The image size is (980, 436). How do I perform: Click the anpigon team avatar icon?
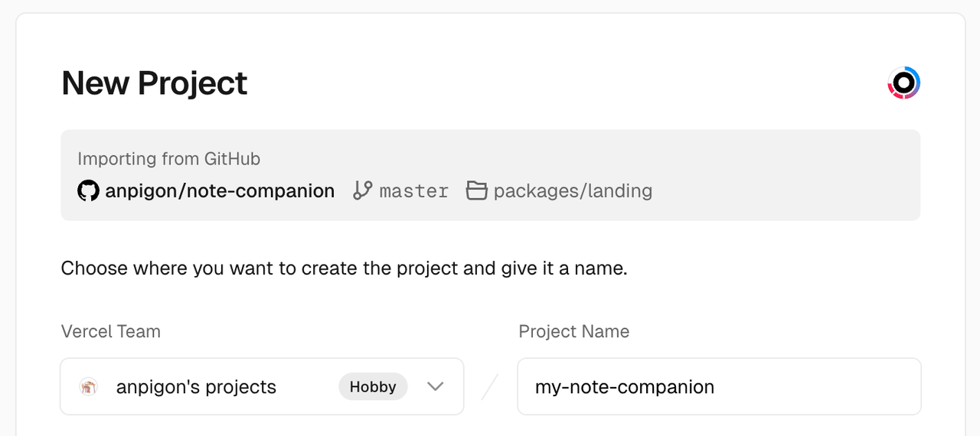(89, 387)
